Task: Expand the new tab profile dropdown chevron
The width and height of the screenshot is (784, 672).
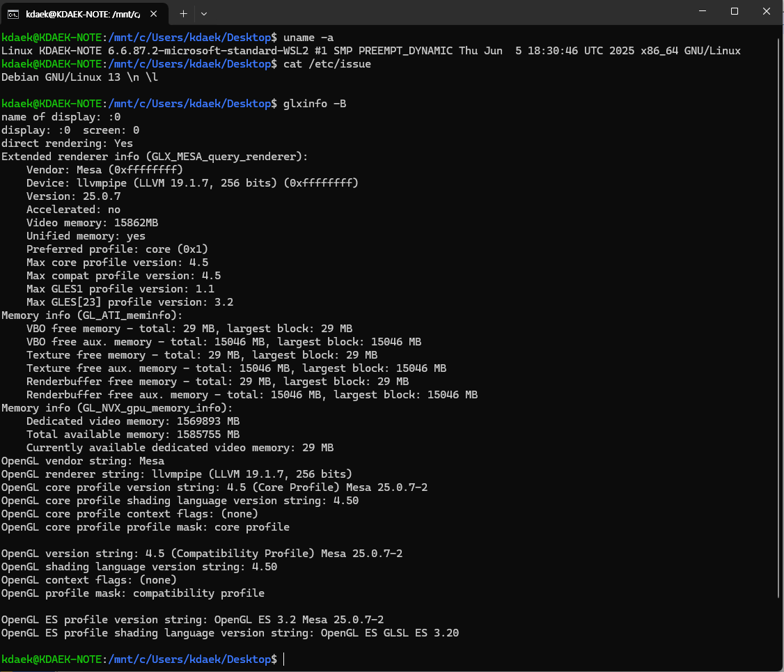Action: [204, 14]
